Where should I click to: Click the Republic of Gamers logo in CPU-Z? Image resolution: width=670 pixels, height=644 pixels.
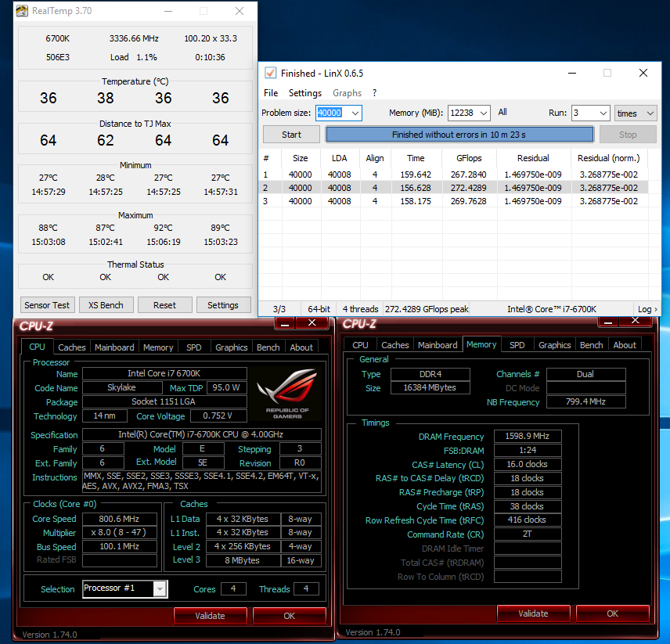point(287,394)
